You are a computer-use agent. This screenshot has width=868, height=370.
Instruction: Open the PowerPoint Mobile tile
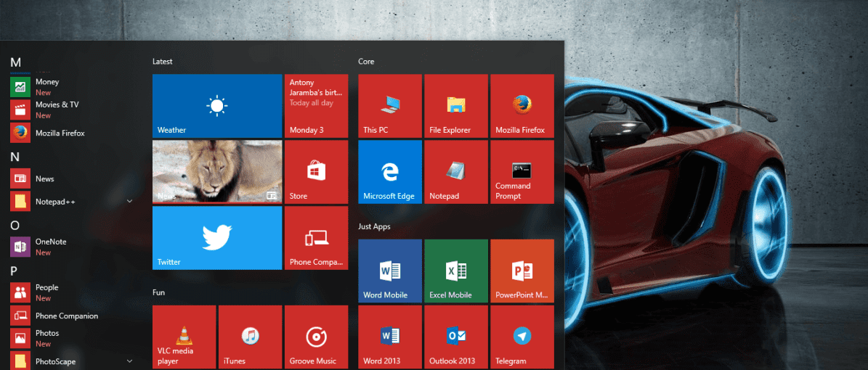522,271
